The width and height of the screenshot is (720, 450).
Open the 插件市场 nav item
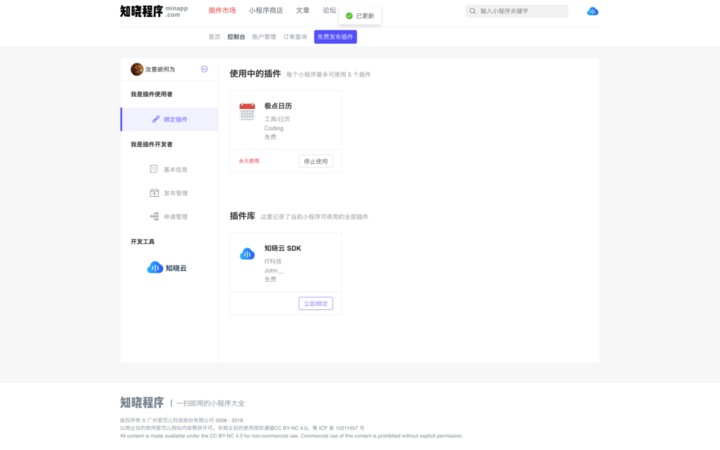coord(222,11)
